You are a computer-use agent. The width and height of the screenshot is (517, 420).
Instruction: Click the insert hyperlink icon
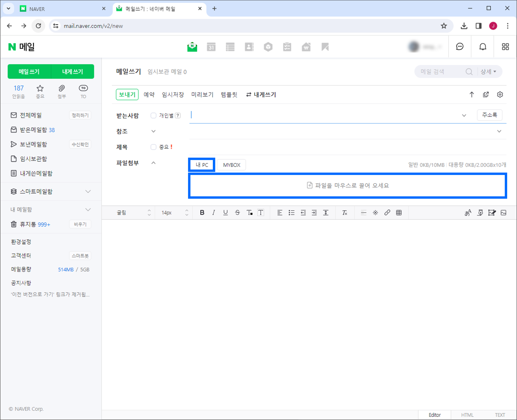(387, 213)
